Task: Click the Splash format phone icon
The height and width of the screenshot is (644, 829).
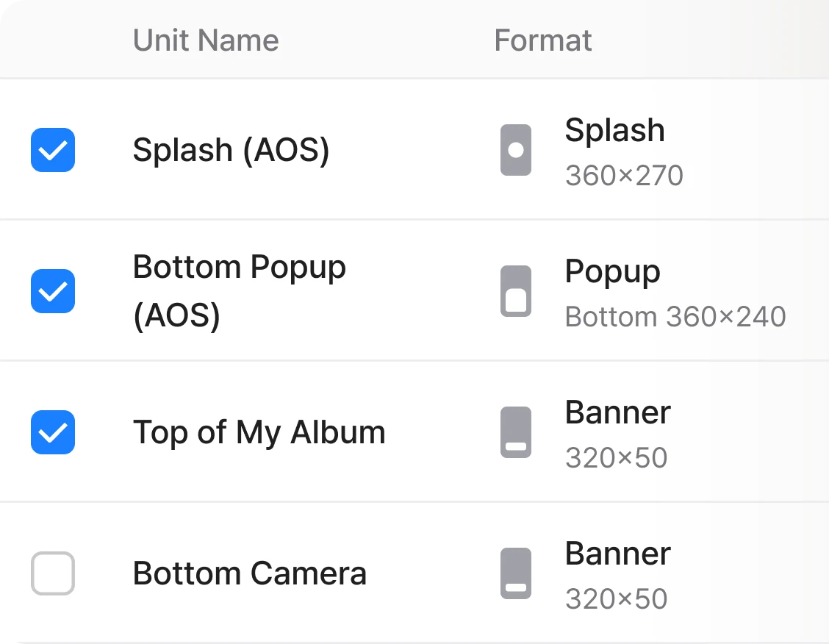Action: 515,150
